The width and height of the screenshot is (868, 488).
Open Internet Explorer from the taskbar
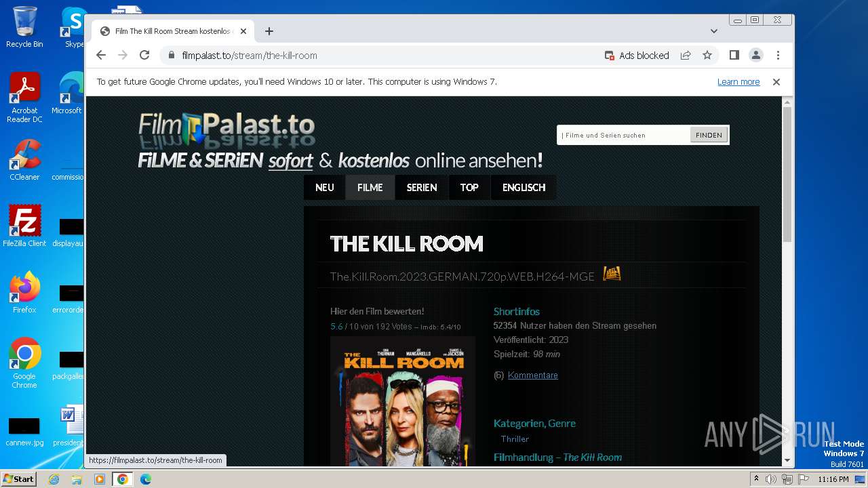pos(54,479)
